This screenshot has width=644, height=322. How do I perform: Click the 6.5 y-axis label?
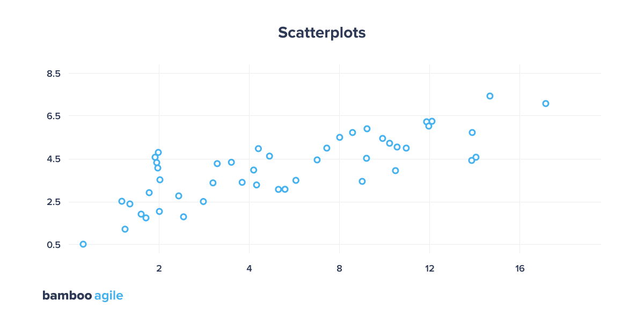(53, 116)
